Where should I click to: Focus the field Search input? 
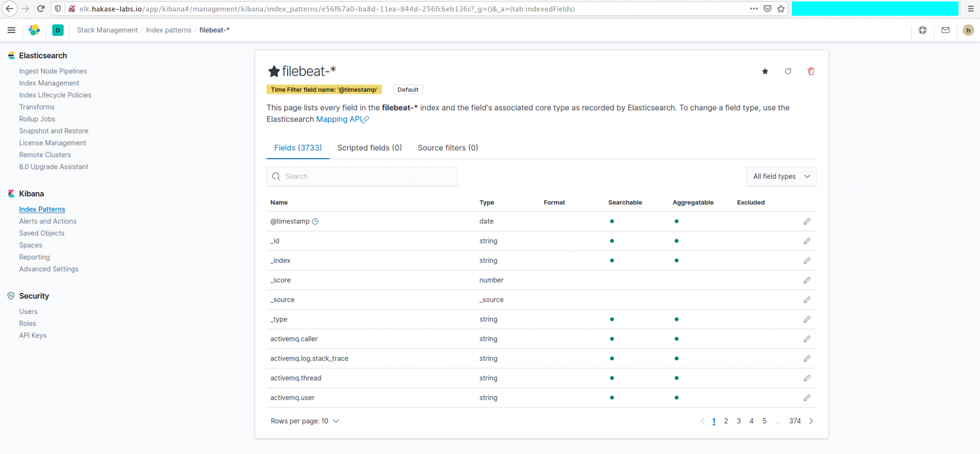[x=362, y=176]
